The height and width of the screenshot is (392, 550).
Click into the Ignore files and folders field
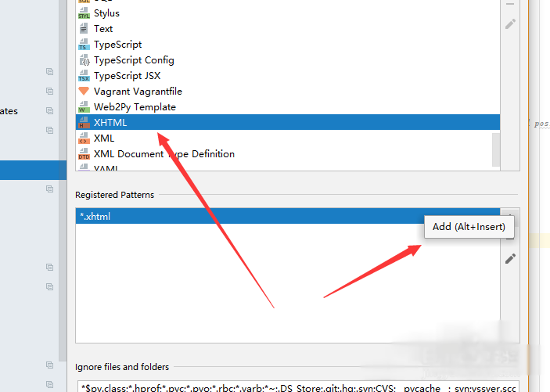(x=297, y=387)
